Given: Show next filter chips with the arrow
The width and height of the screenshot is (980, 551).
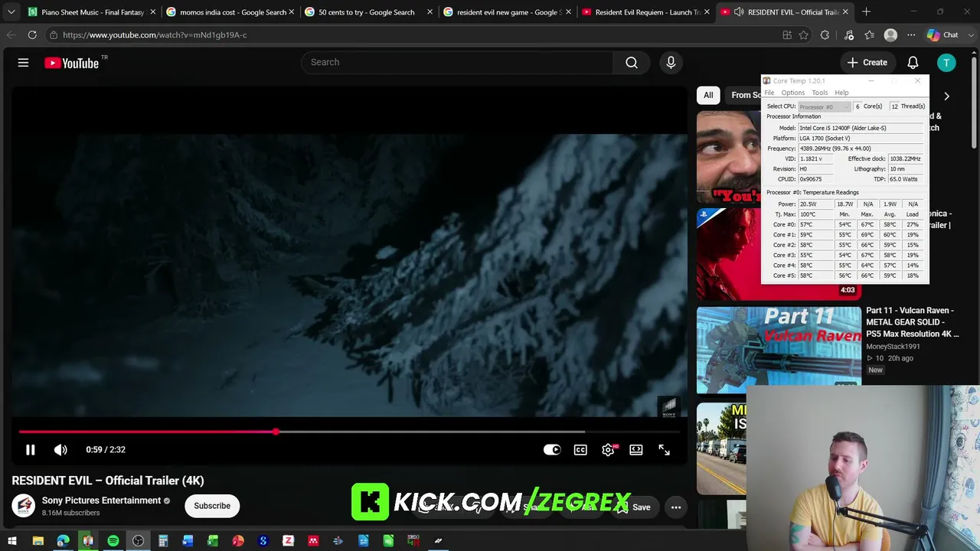Looking at the screenshot, I should coord(946,96).
